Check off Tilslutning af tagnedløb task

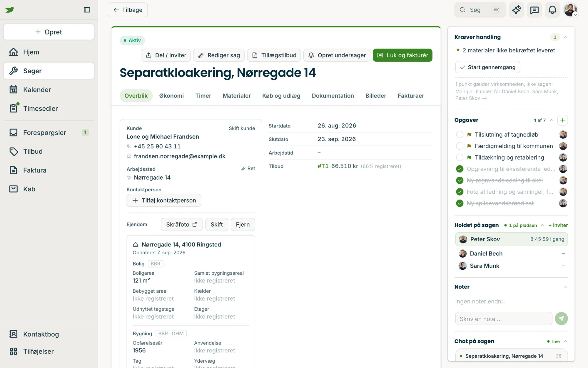(x=460, y=135)
